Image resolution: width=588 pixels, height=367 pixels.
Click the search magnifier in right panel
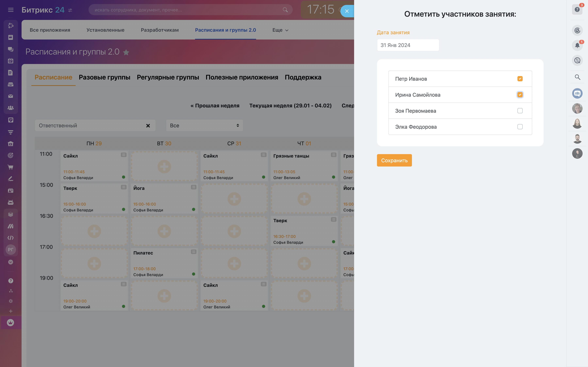tap(577, 77)
